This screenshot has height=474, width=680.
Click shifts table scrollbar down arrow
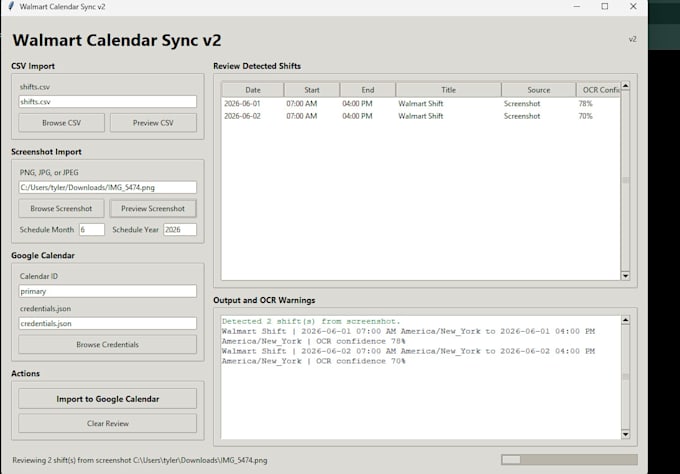pyautogui.click(x=625, y=276)
